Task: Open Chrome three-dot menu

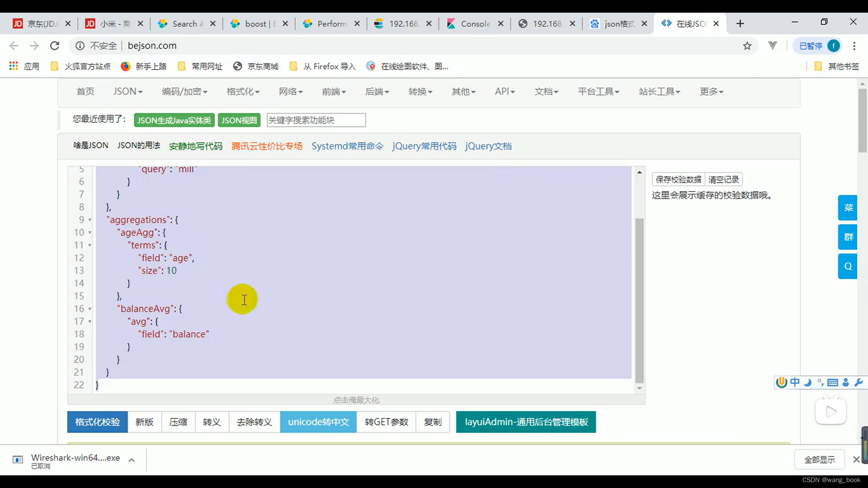Action: click(854, 46)
